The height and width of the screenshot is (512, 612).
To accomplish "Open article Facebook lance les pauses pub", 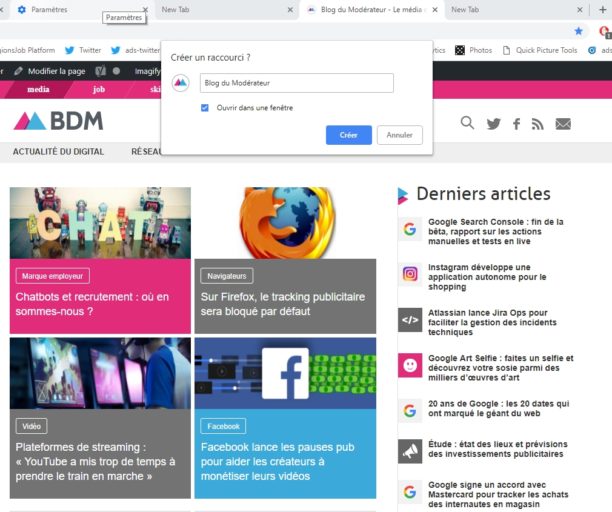I will click(278, 462).
